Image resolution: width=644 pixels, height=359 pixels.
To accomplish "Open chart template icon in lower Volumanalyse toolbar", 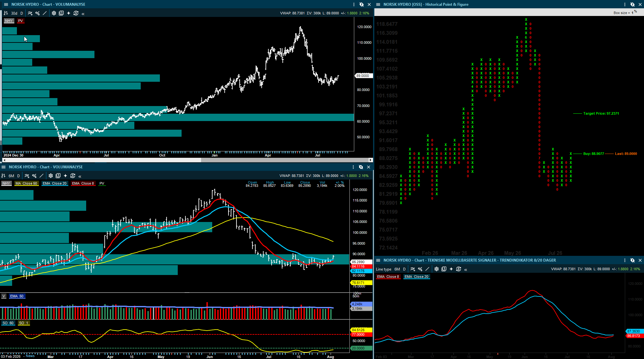I will click(58, 176).
